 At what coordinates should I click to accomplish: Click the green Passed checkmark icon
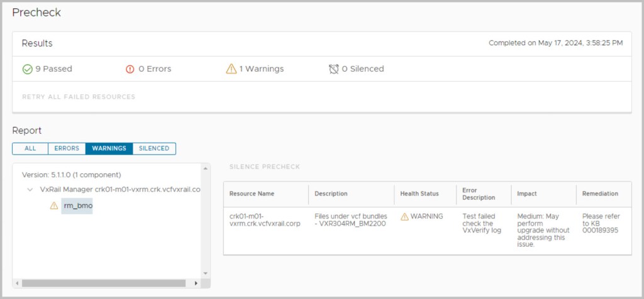tap(27, 69)
